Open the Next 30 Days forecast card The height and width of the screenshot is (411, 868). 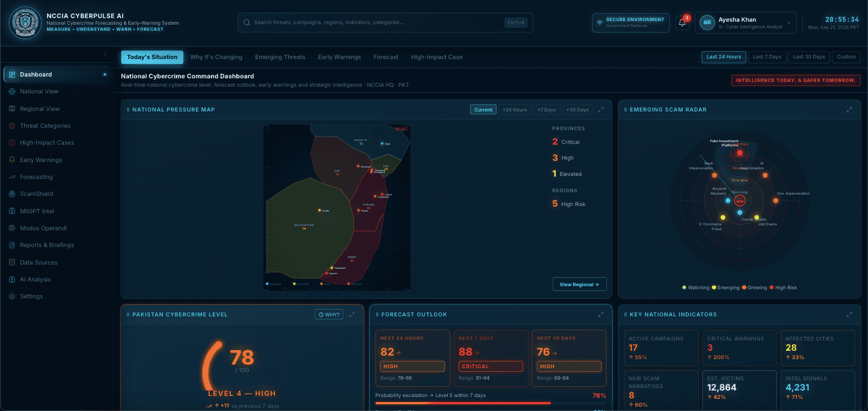pos(568,358)
